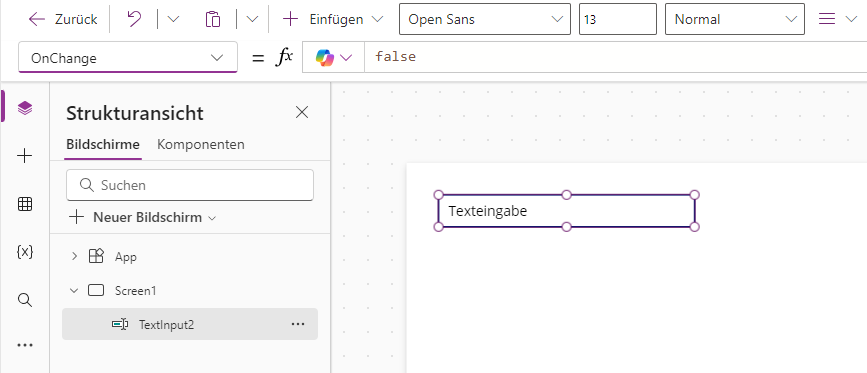Open the search pane magnifier icon

click(25, 300)
